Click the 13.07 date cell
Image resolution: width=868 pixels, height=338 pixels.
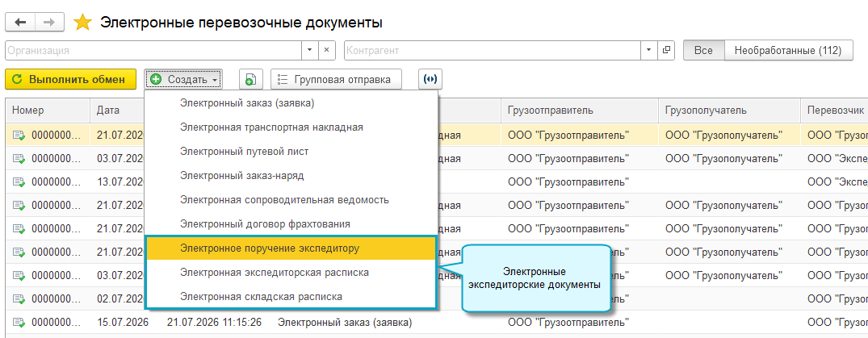120,182
